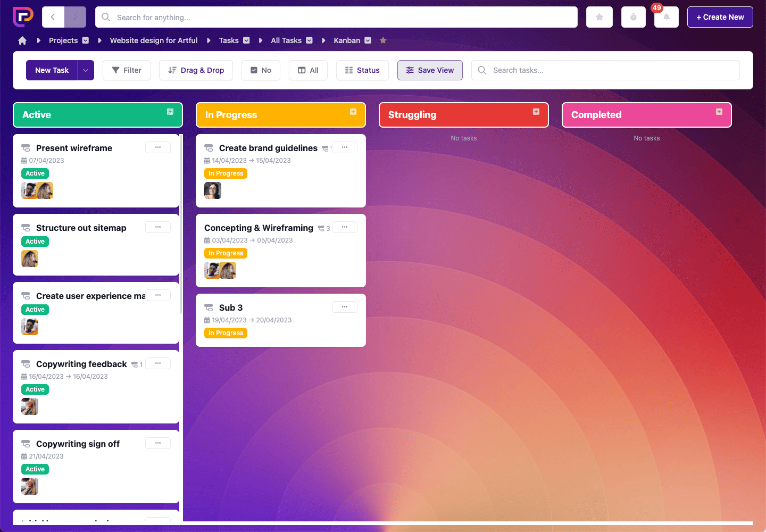The image size is (766, 532).
Task: Toggle the 'No' checkbox filter
Action: [x=261, y=70]
